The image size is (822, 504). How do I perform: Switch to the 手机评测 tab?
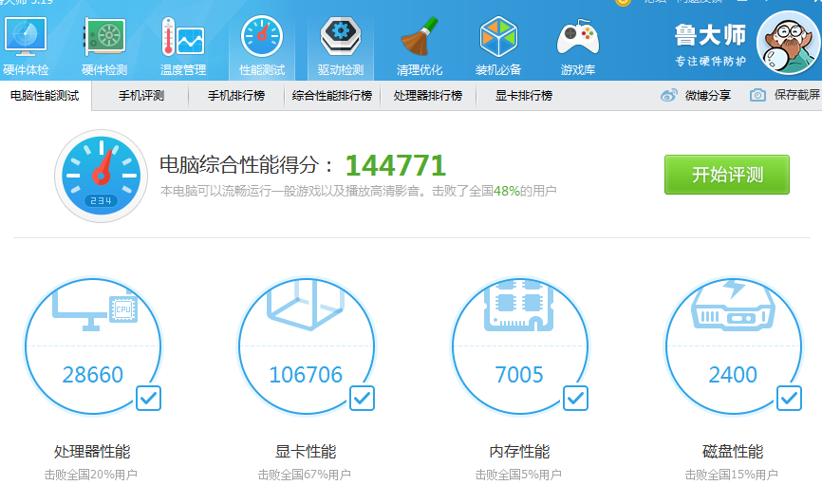click(141, 96)
